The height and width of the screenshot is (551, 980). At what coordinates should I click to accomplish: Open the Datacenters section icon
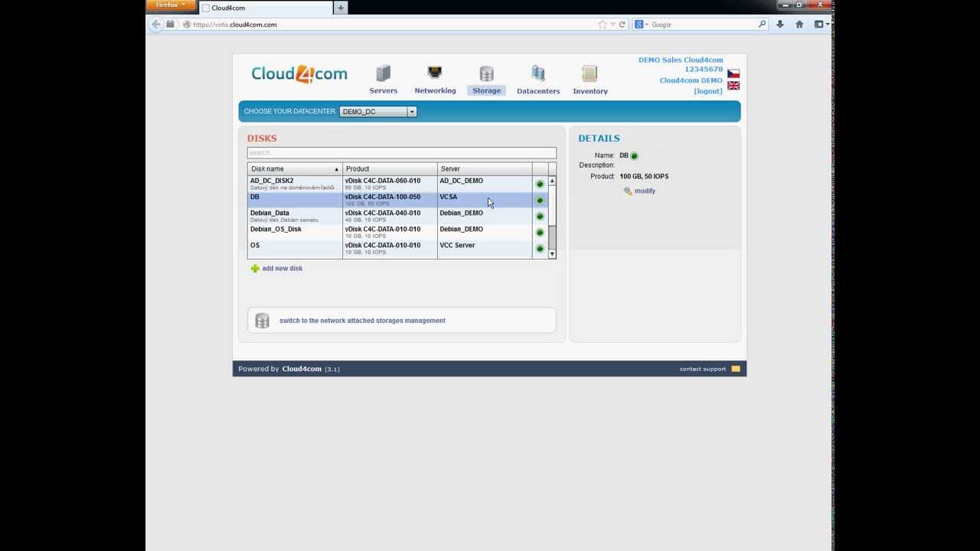(x=538, y=73)
